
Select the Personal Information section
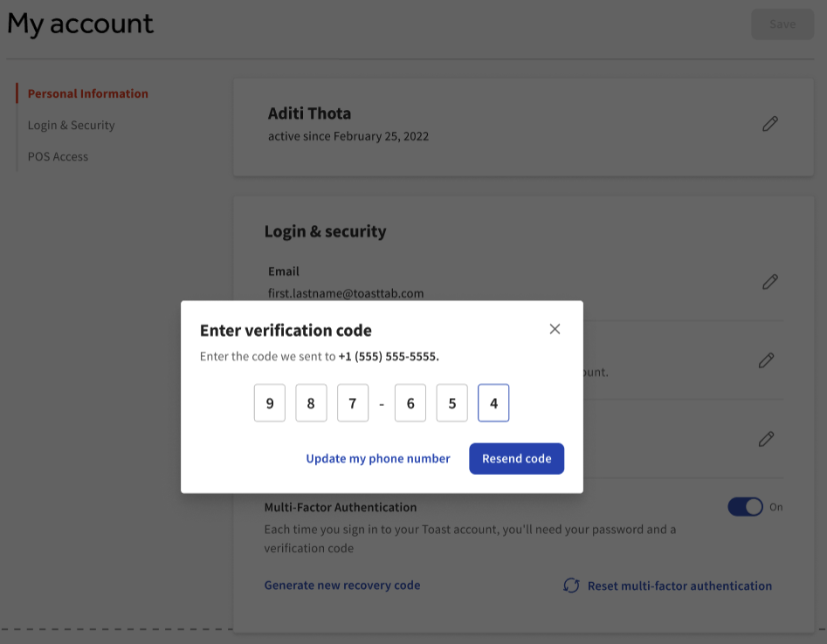87,93
